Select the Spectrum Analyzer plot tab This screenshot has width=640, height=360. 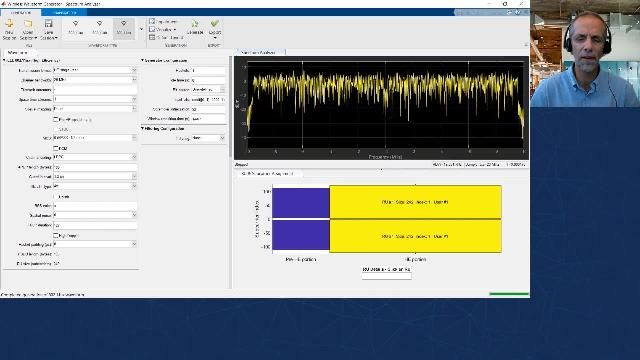[x=258, y=52]
